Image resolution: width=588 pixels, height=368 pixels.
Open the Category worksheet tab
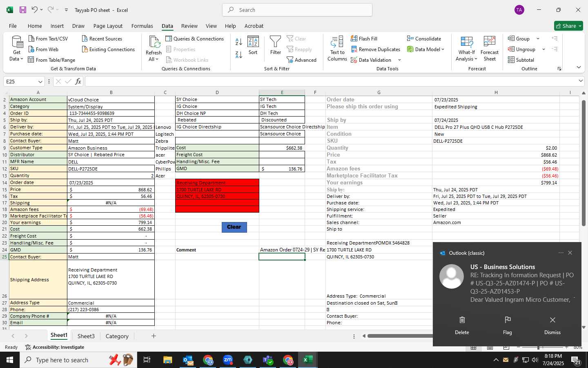pyautogui.click(x=117, y=336)
